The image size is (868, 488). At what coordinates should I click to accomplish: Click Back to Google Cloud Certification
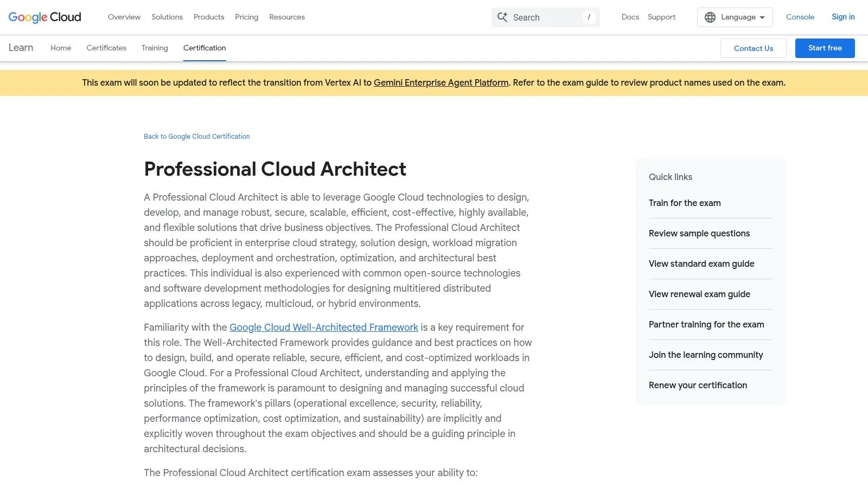click(197, 137)
